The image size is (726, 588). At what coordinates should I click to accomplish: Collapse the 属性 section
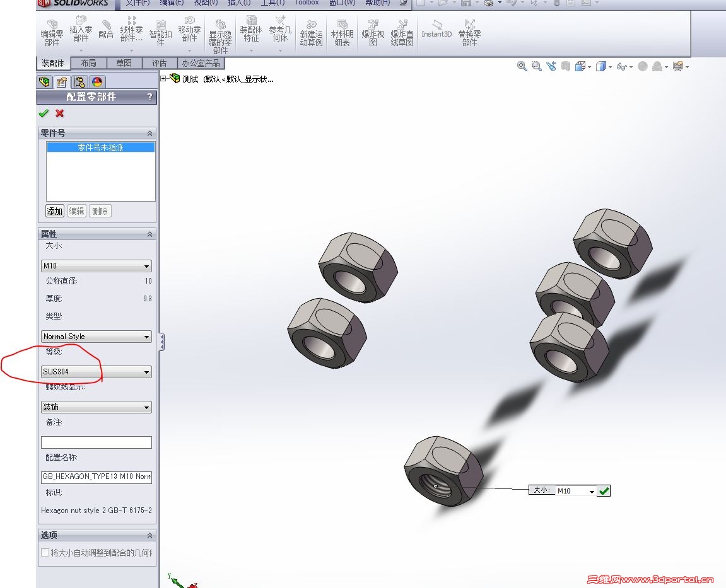(x=149, y=234)
